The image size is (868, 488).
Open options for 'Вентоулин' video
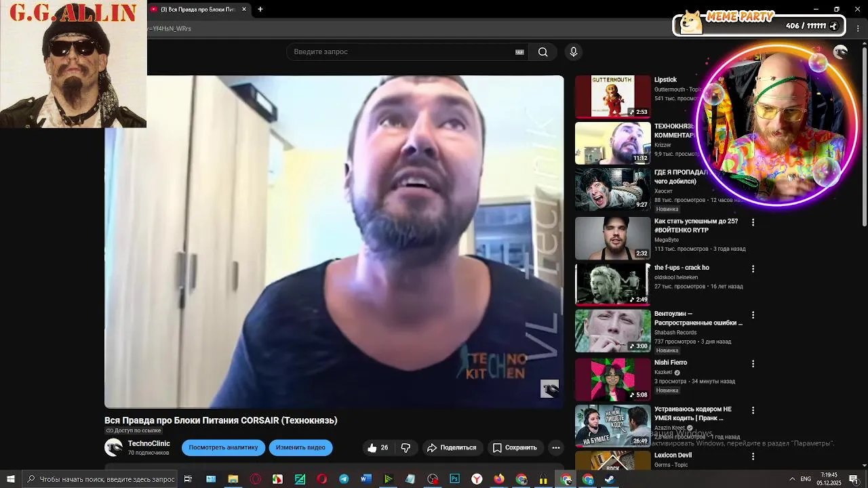(752, 315)
